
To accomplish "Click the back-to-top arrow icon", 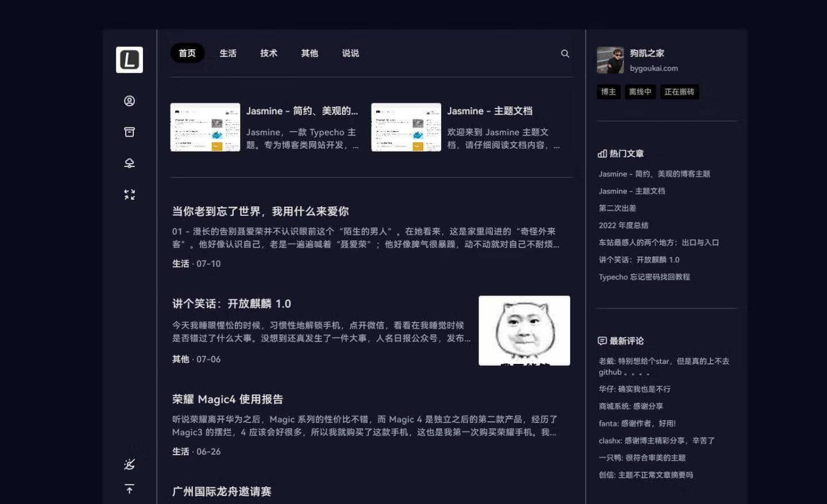I will coord(129,489).
